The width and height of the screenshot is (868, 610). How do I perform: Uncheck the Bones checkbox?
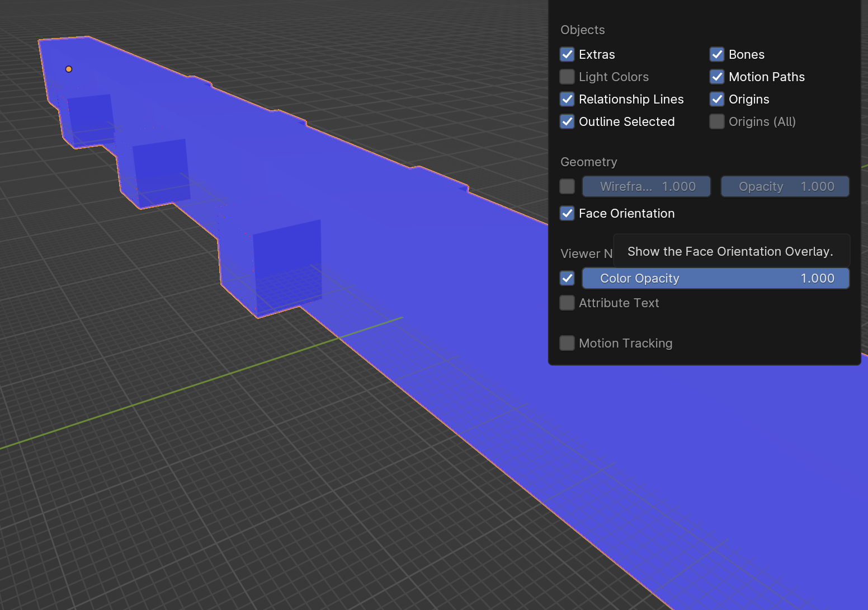pyautogui.click(x=717, y=54)
